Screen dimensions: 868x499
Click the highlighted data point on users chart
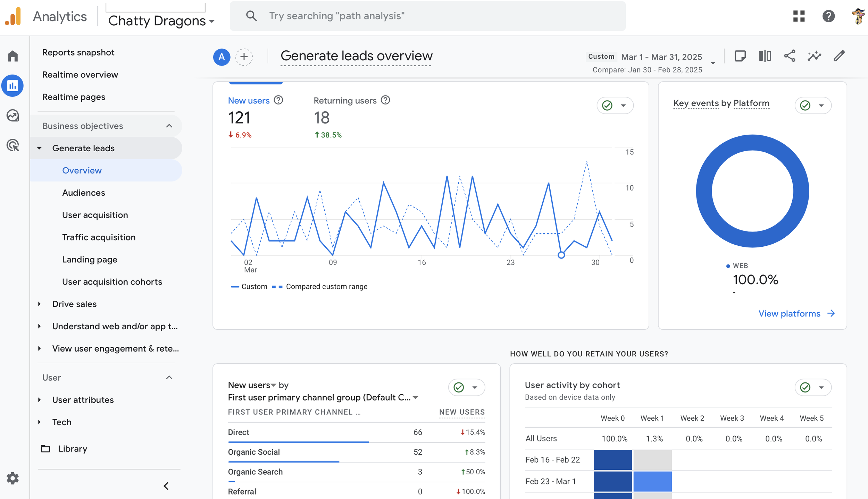tap(561, 255)
